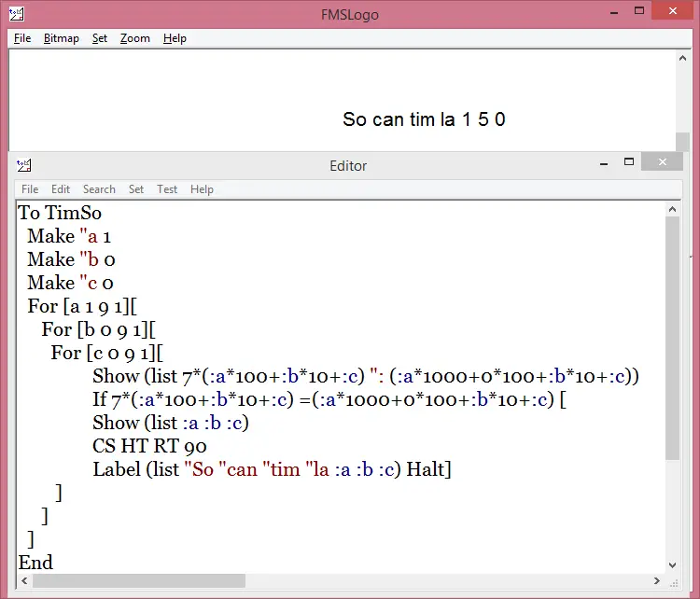Open the Set menu in FMSLogo
700x599 pixels.
pos(100,38)
